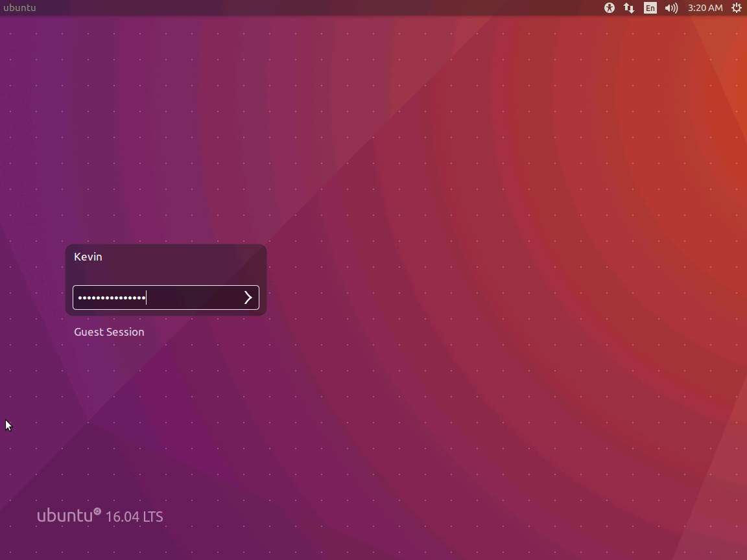Click the Ubuntu circle-of-friends symbol in logo
Viewport: 747px width, 560px height.
[x=97, y=512]
